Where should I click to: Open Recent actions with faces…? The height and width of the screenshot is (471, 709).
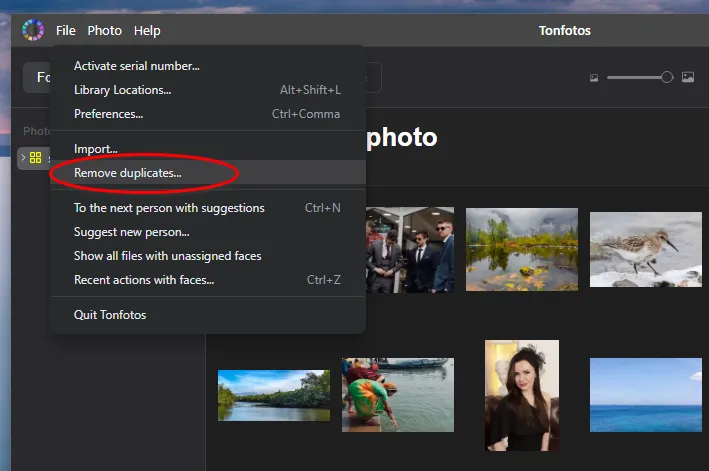pos(208,280)
